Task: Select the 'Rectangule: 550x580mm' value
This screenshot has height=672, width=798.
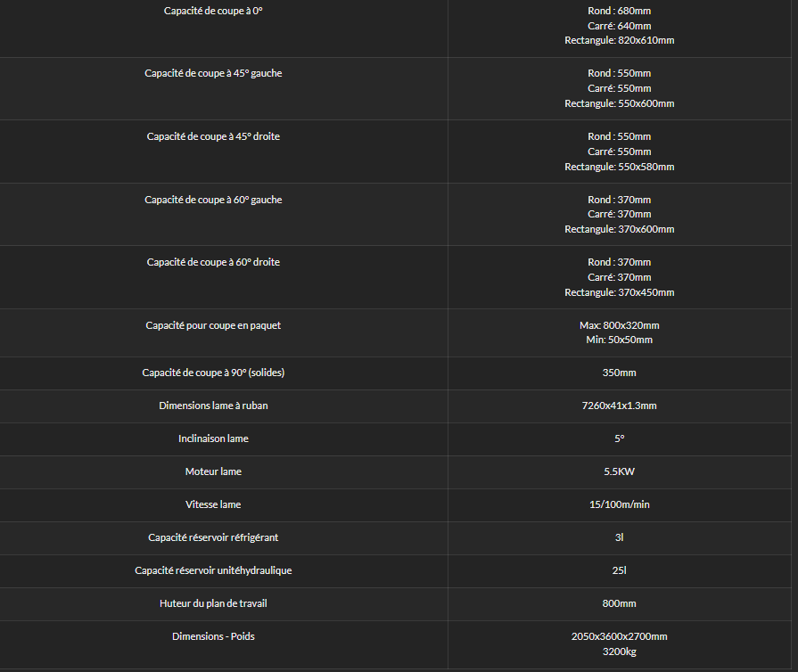Action: pos(619,167)
